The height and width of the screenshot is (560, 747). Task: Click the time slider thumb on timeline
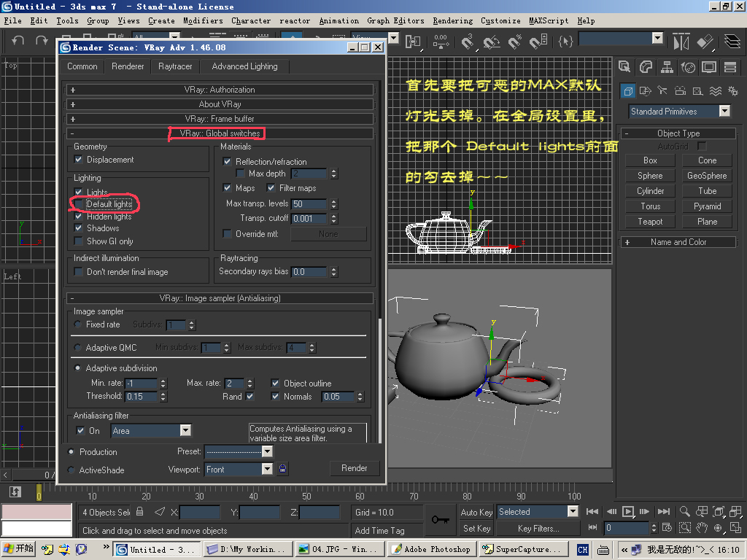click(39, 492)
